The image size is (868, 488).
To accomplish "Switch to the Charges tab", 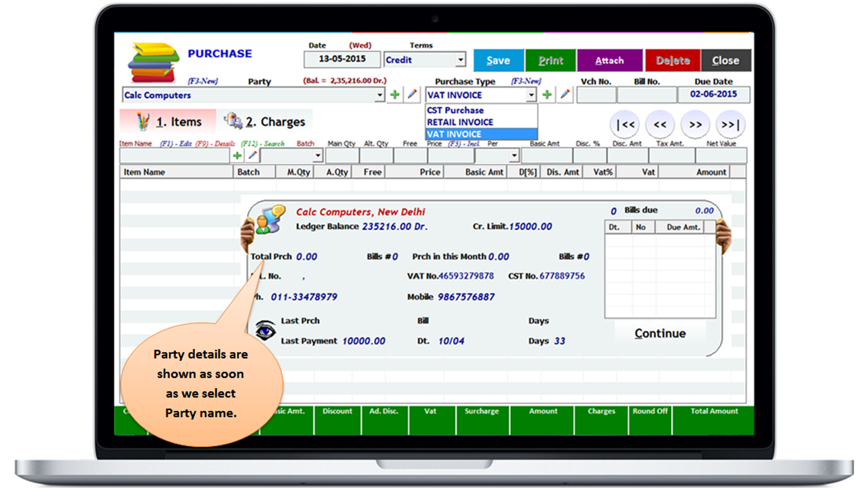I will coord(266,121).
